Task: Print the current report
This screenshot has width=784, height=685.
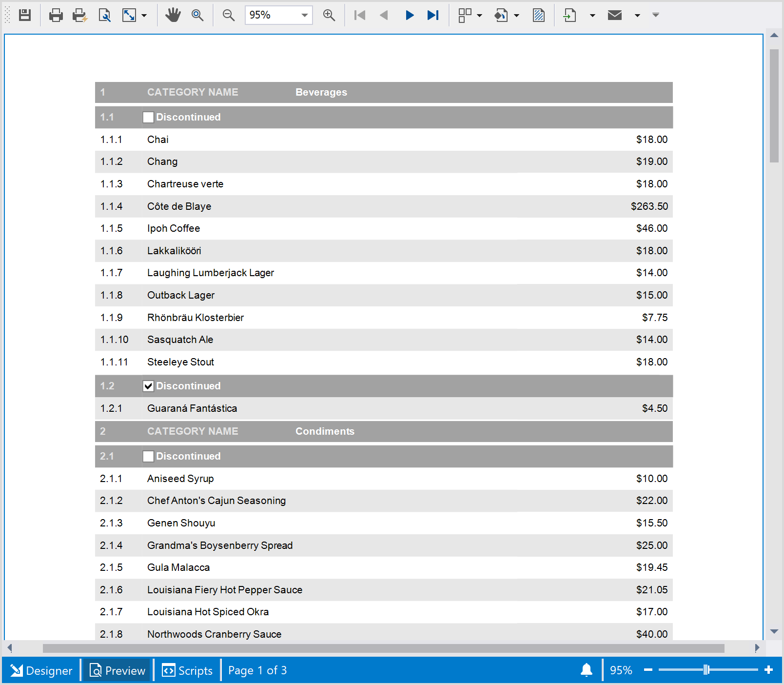Action: (56, 15)
